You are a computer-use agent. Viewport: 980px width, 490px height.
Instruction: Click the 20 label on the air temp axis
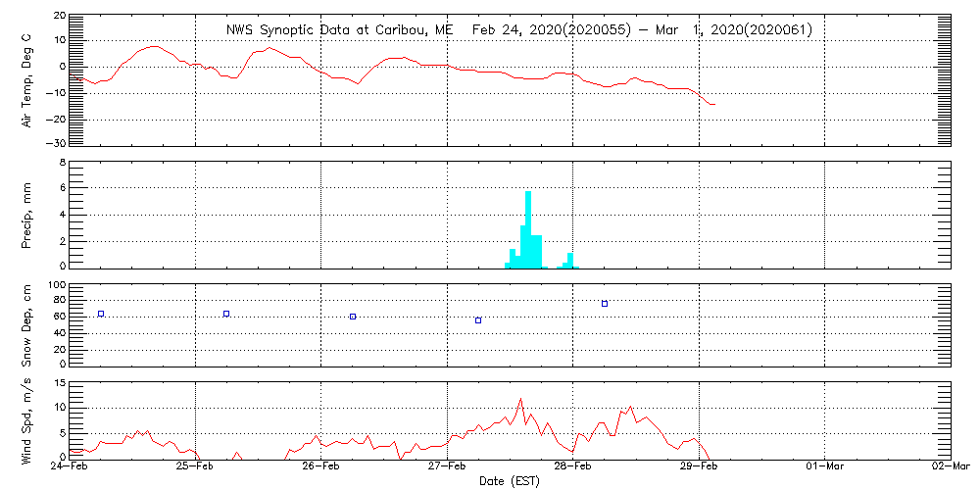coord(58,15)
